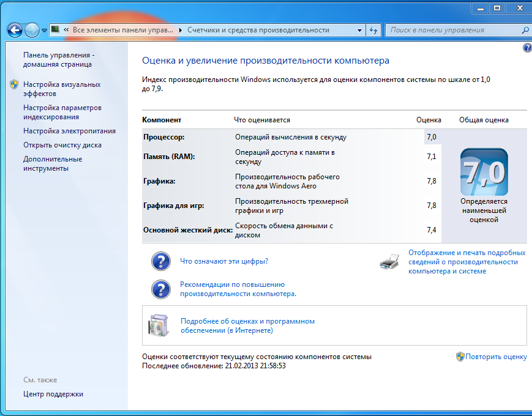Click 'Открыть очистку диска' link
532x416 pixels.
tap(62, 145)
